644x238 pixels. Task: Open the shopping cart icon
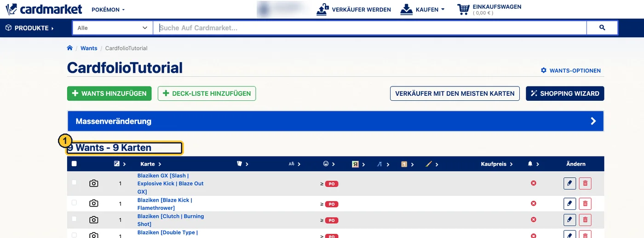(x=465, y=9)
